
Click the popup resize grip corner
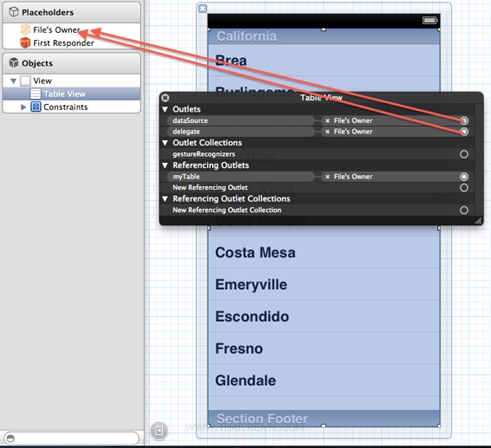[x=479, y=220]
